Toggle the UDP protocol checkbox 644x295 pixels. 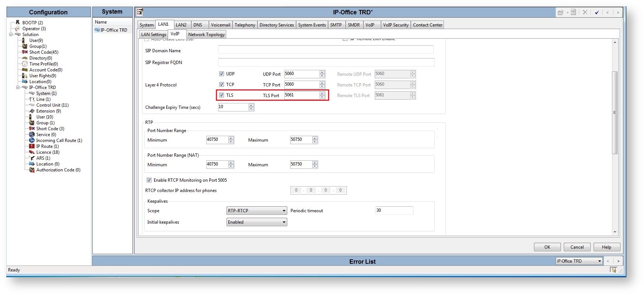(221, 74)
